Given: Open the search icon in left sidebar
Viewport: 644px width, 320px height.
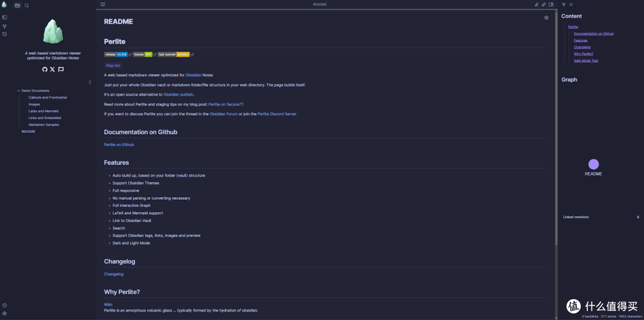Looking at the screenshot, I should [27, 5].
